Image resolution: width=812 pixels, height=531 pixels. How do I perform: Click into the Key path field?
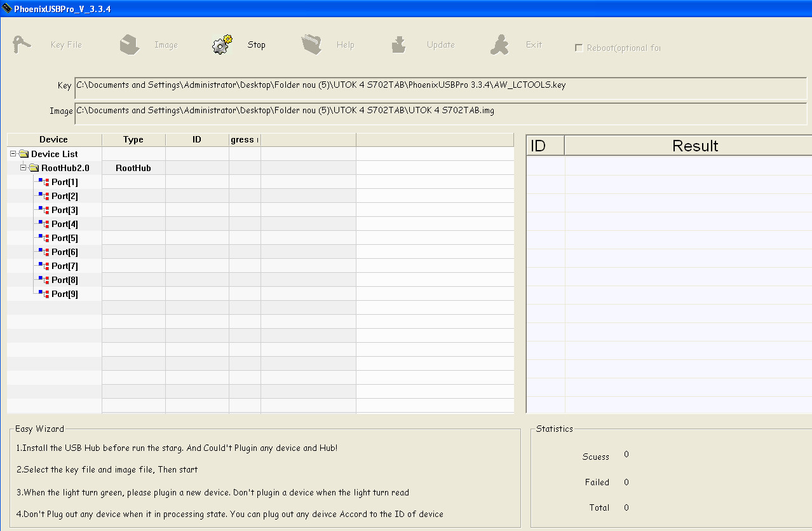tap(440, 88)
